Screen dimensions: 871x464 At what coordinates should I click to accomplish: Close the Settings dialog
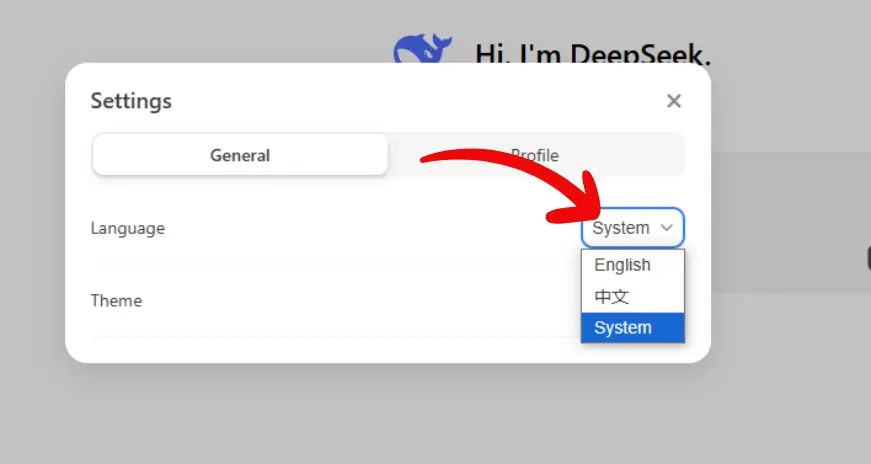point(674,101)
